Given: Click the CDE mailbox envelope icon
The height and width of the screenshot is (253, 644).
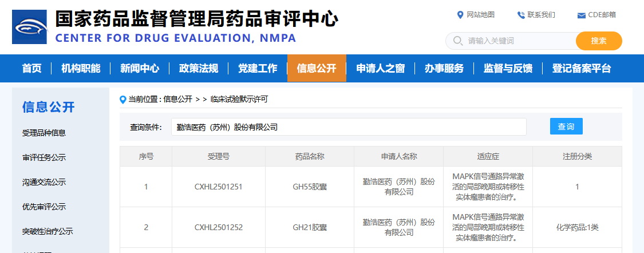Looking at the screenshot, I should (581, 15).
